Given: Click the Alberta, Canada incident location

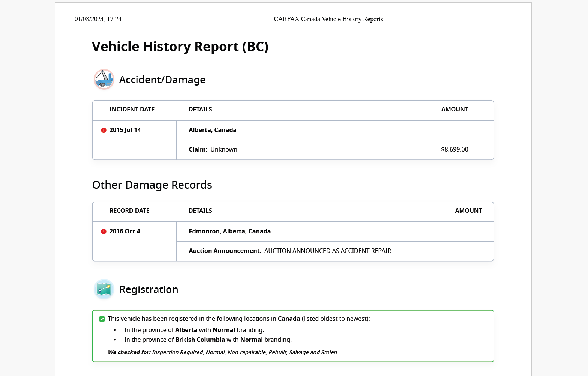Looking at the screenshot, I should (212, 130).
